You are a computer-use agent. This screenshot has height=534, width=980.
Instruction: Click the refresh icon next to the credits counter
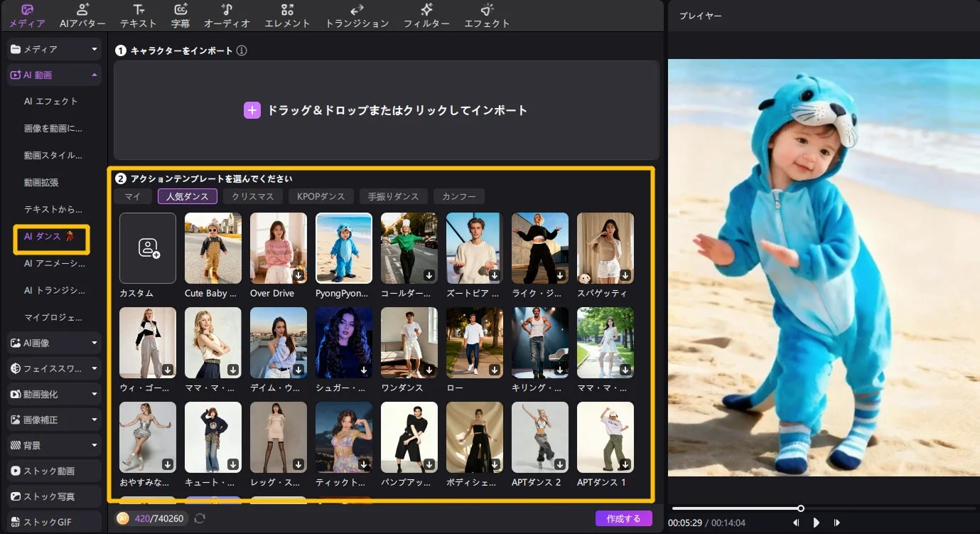tap(199, 518)
